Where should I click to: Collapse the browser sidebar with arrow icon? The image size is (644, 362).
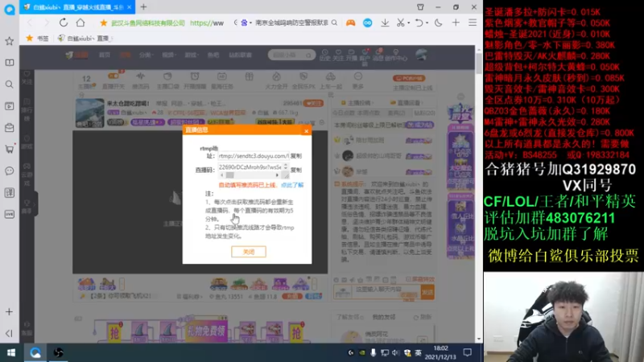pyautogui.click(x=9, y=333)
